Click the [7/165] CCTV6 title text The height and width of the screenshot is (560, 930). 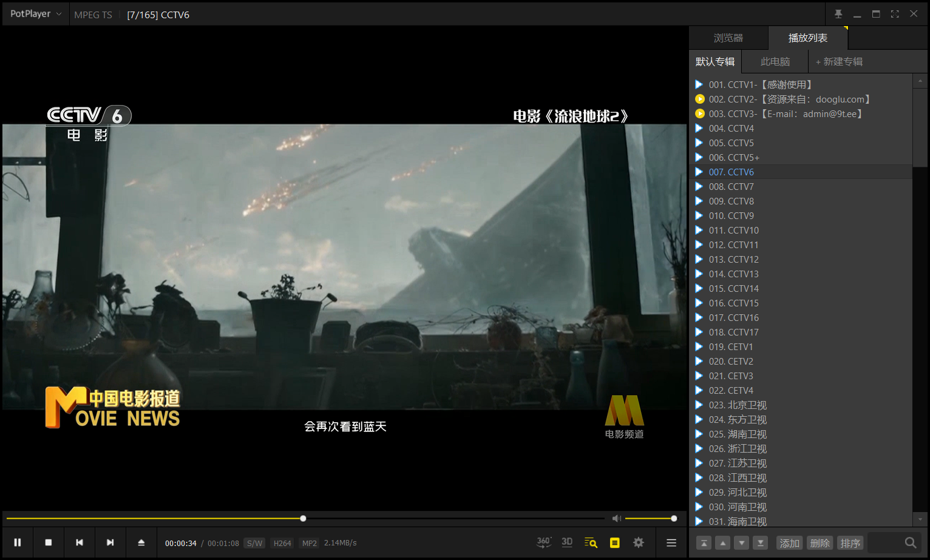tap(158, 15)
